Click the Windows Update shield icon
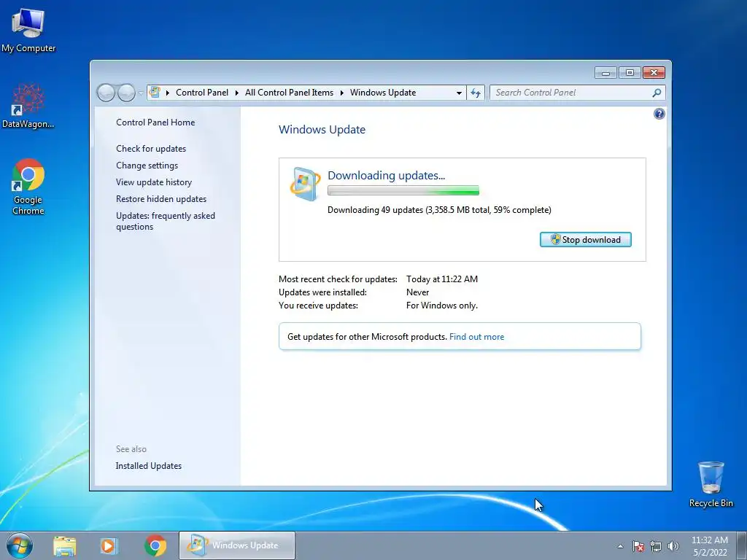This screenshot has width=747, height=560. pos(305,184)
